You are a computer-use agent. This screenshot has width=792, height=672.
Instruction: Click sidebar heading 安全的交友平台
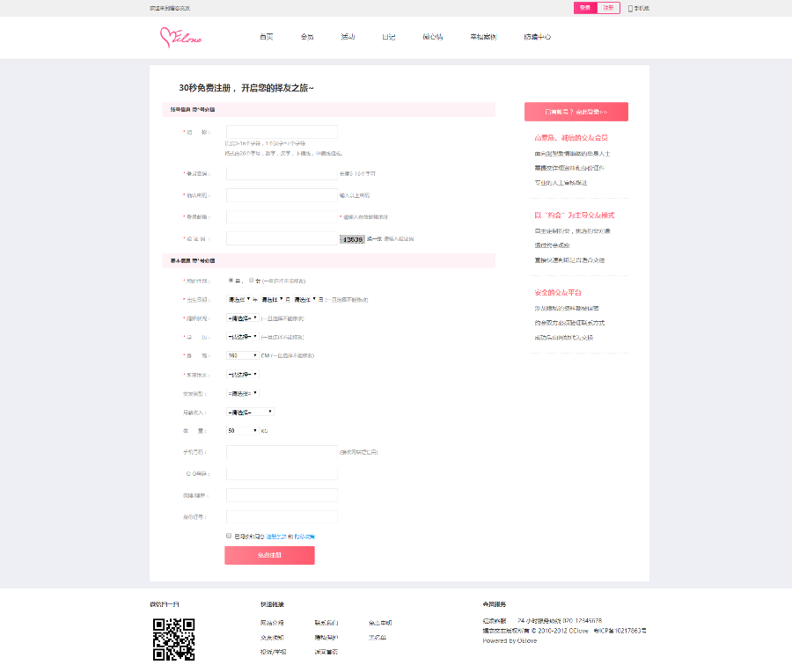558,293
